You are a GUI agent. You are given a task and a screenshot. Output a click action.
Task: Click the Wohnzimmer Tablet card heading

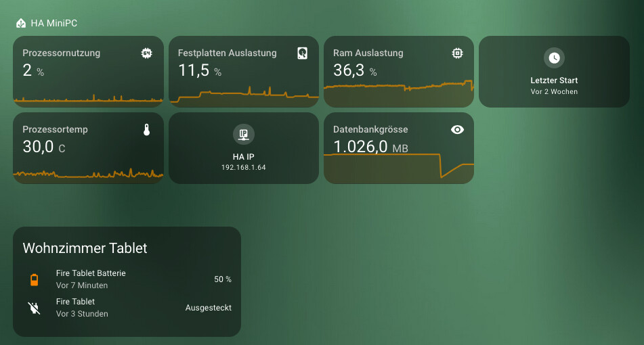(x=85, y=248)
